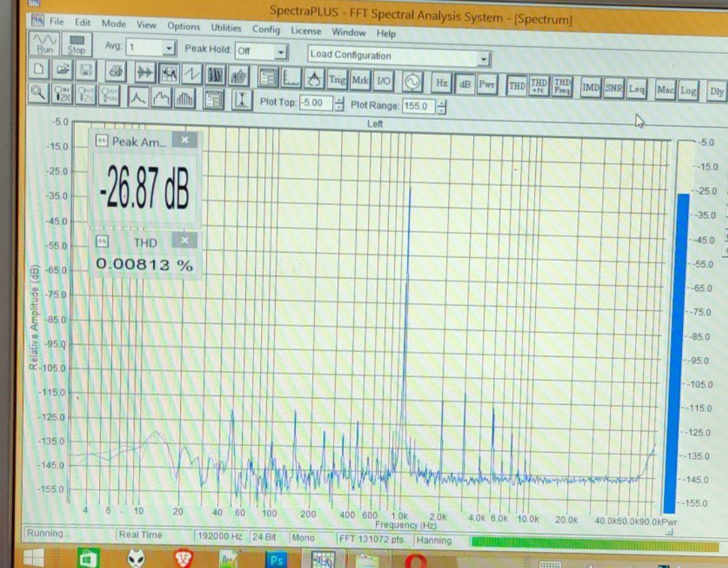The width and height of the screenshot is (728, 568).
Task: Click the Leq toolbar button
Action: [636, 89]
